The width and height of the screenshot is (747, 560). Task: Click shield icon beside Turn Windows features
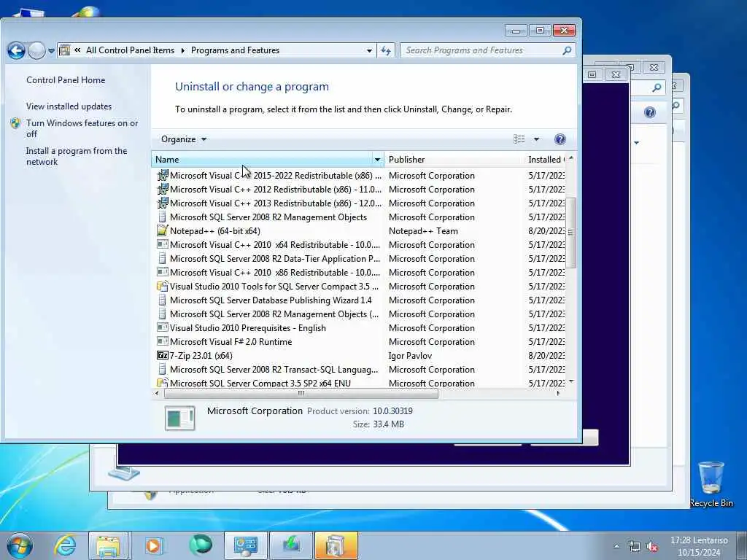(x=16, y=123)
